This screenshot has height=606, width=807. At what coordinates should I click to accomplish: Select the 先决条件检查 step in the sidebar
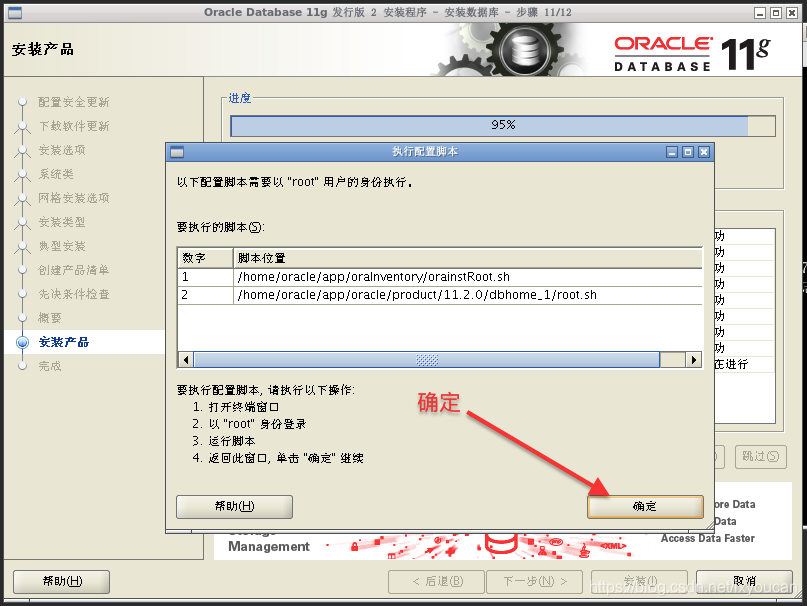[x=74, y=294]
